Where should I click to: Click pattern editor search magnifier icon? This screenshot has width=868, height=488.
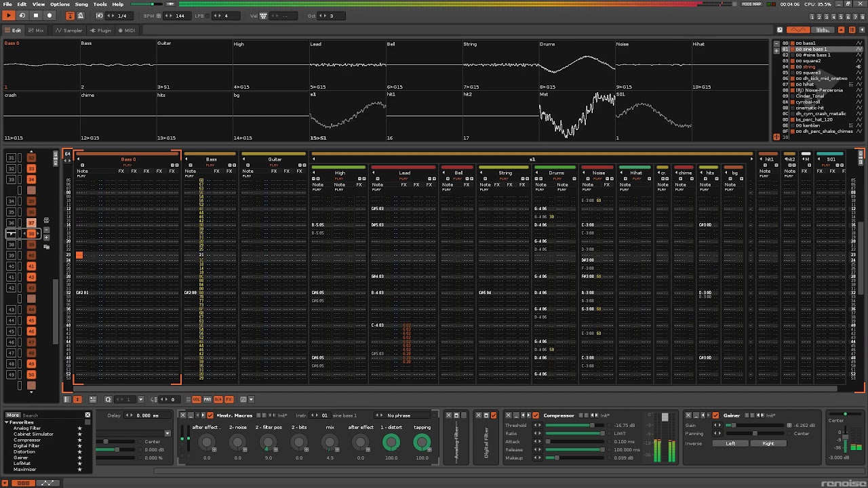click(108, 399)
